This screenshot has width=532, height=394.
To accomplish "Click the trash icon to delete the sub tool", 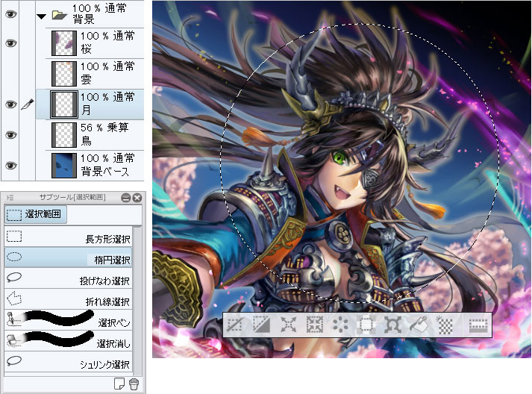I will point(134,384).
